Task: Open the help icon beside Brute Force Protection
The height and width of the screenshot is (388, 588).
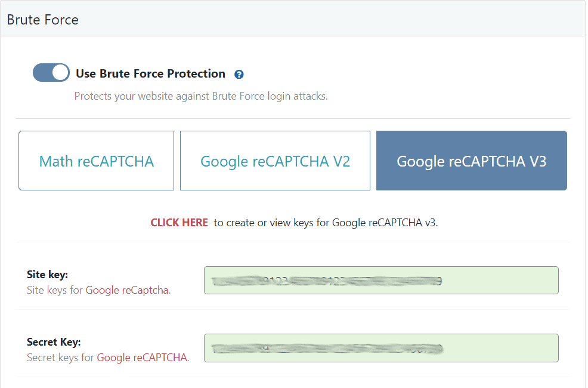Action: 239,74
